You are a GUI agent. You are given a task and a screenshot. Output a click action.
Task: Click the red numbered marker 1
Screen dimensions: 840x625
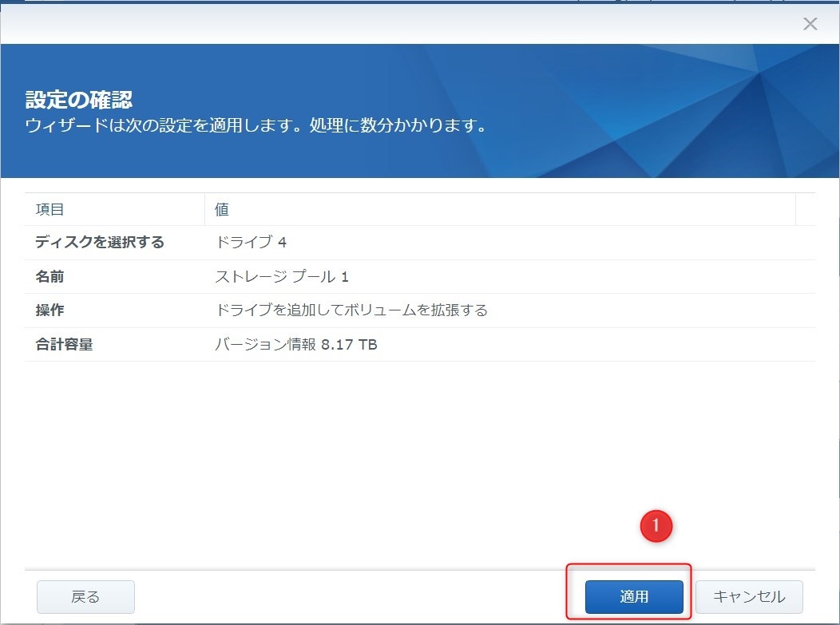click(x=656, y=526)
